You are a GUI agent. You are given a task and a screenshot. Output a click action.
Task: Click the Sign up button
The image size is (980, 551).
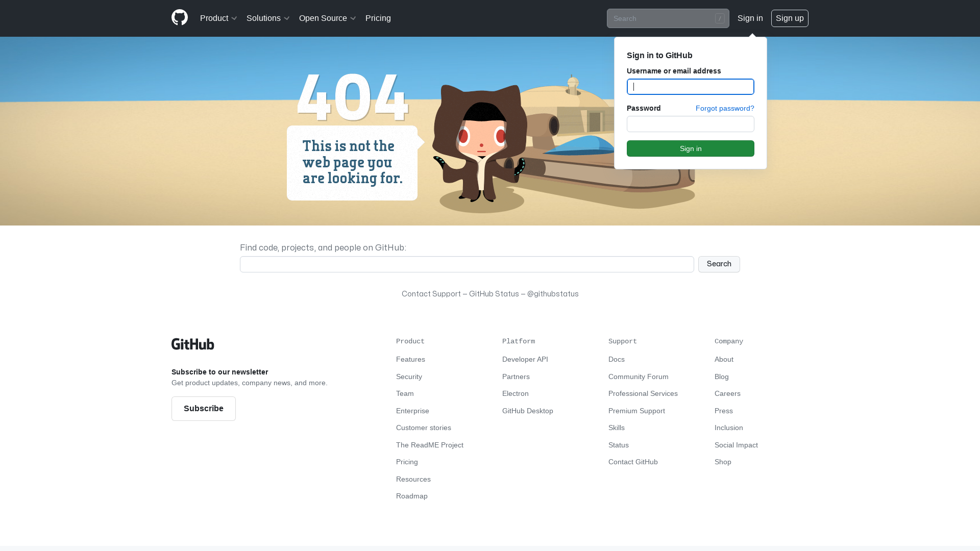pos(790,18)
